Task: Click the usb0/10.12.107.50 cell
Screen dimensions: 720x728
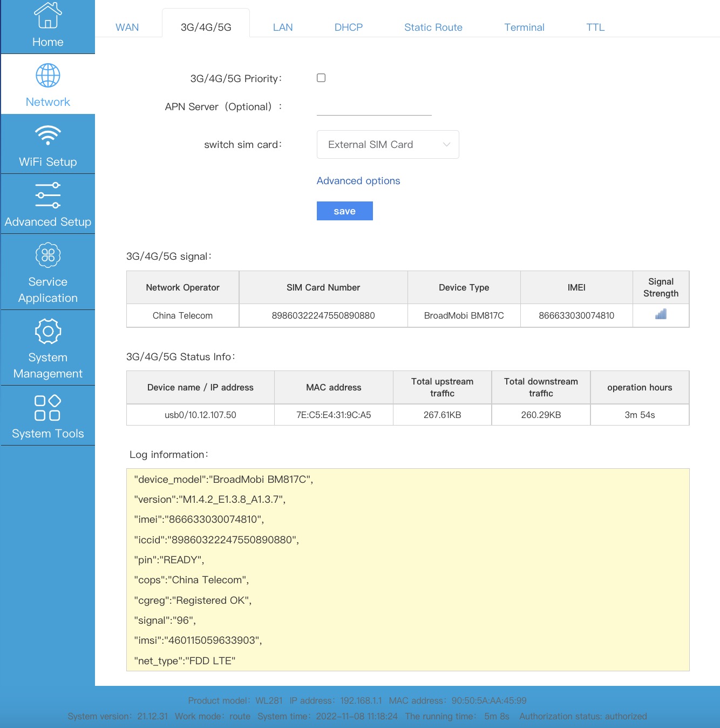Action: coord(200,415)
